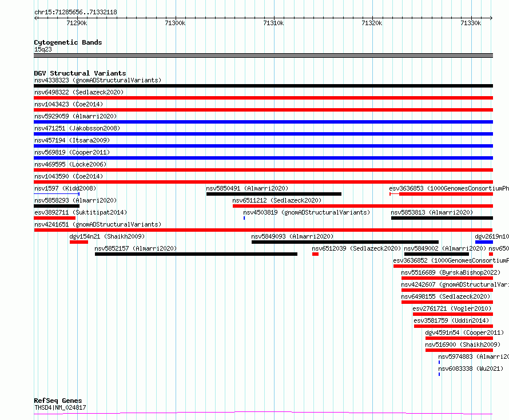Open dgv154n21 (Shaikh2009) variant
The image size is (509, 420).
coord(107,236)
